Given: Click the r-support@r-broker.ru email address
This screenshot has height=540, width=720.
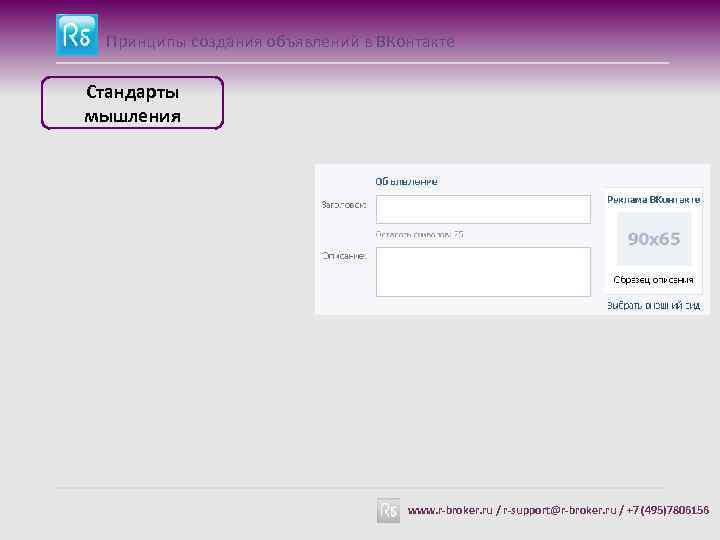Looking at the screenshot, I should click(x=560, y=510).
